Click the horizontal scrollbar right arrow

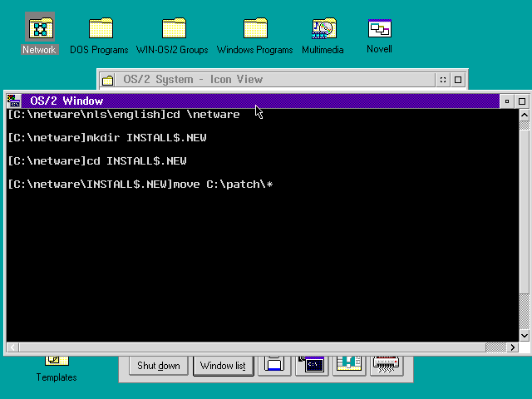coord(512,347)
